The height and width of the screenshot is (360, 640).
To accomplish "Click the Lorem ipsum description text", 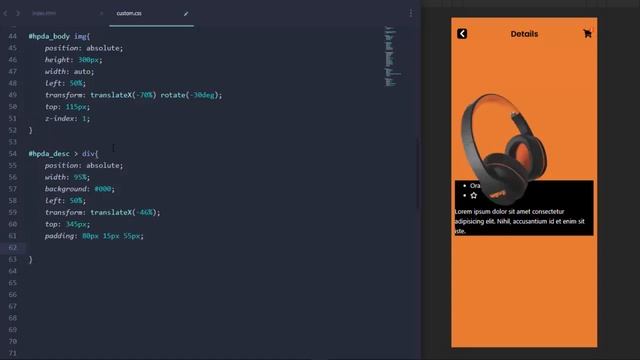I will [520, 221].
